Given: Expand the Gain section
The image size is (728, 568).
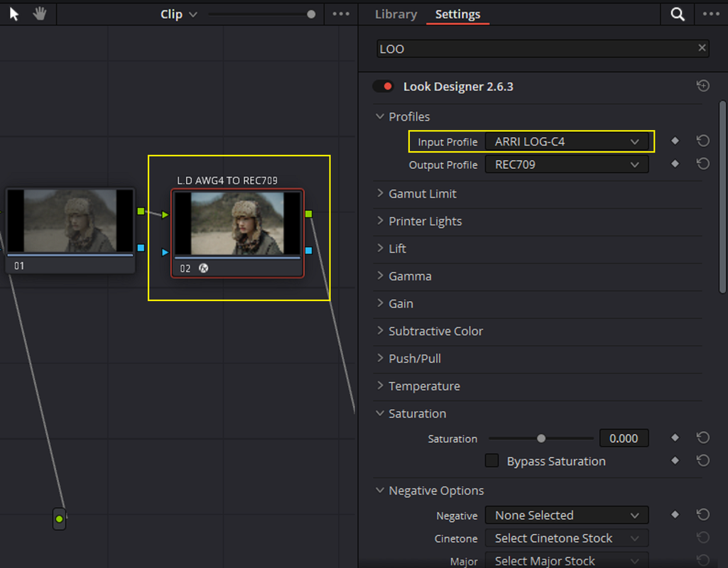Looking at the screenshot, I should tap(380, 303).
